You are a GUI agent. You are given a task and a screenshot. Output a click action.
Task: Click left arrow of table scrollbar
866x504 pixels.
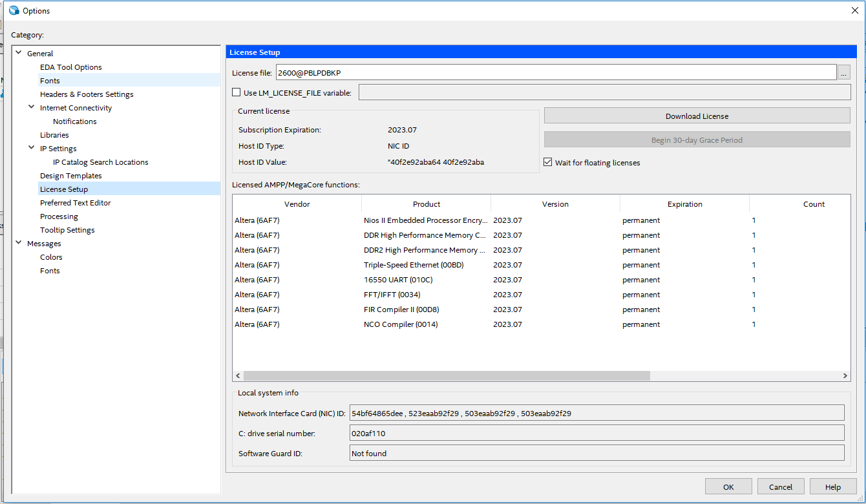(x=238, y=375)
